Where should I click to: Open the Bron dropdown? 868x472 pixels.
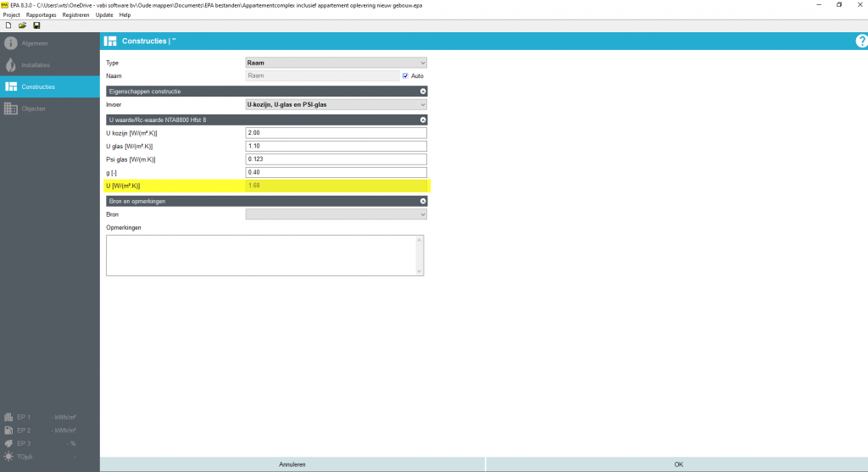click(x=336, y=214)
